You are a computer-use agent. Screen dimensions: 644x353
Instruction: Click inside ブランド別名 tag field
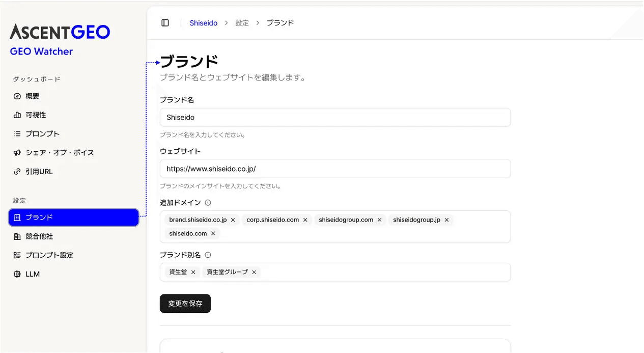pos(335,272)
